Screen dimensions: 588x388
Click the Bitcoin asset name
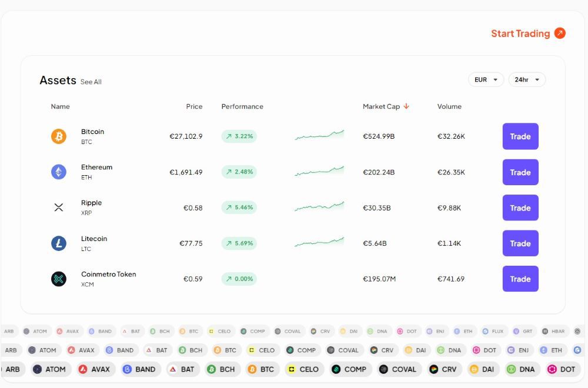(93, 132)
